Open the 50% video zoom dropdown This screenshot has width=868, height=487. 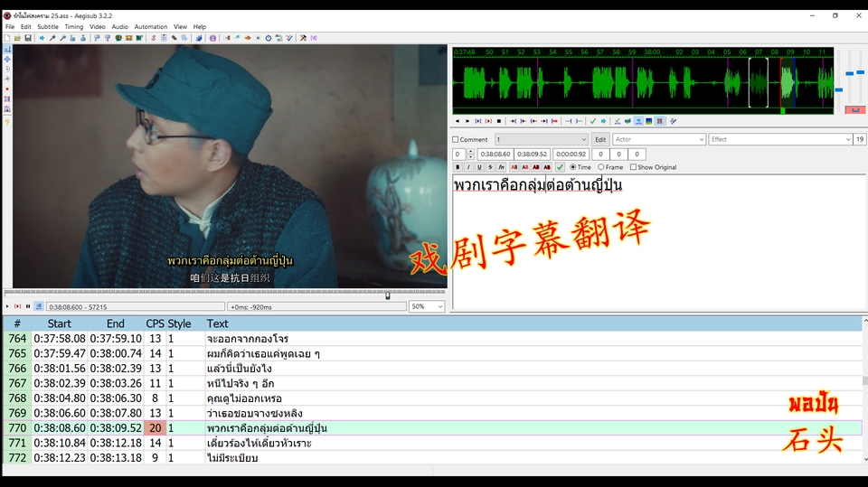click(426, 306)
